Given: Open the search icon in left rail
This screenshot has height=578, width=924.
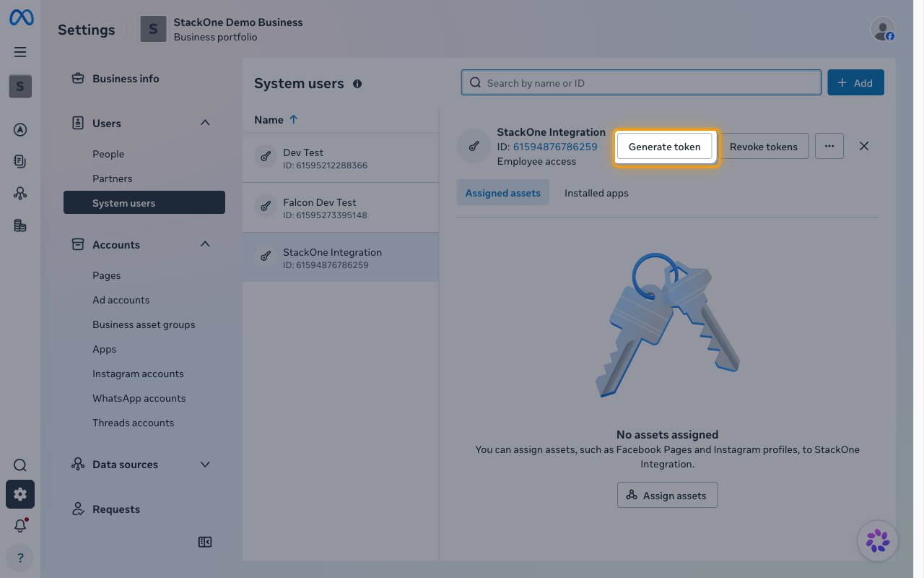Looking at the screenshot, I should point(20,465).
